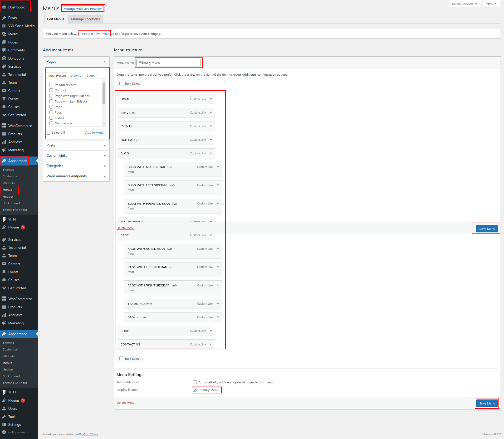Follow the 'create a new menu' link

(x=95, y=34)
